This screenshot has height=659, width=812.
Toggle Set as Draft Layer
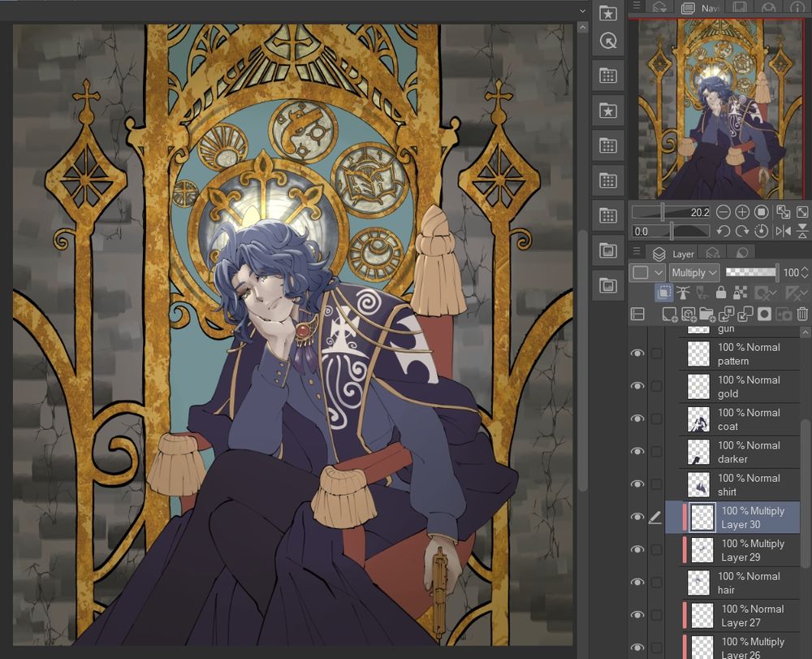click(702, 293)
